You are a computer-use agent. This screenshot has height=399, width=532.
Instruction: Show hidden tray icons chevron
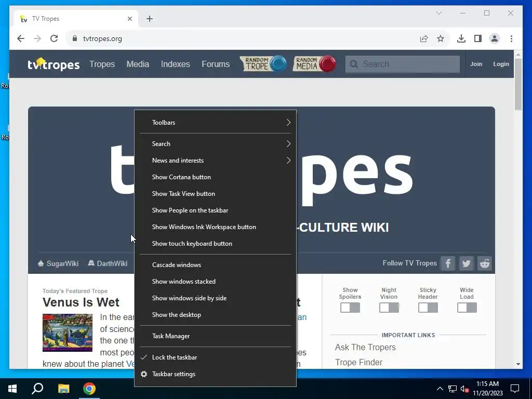440,389
